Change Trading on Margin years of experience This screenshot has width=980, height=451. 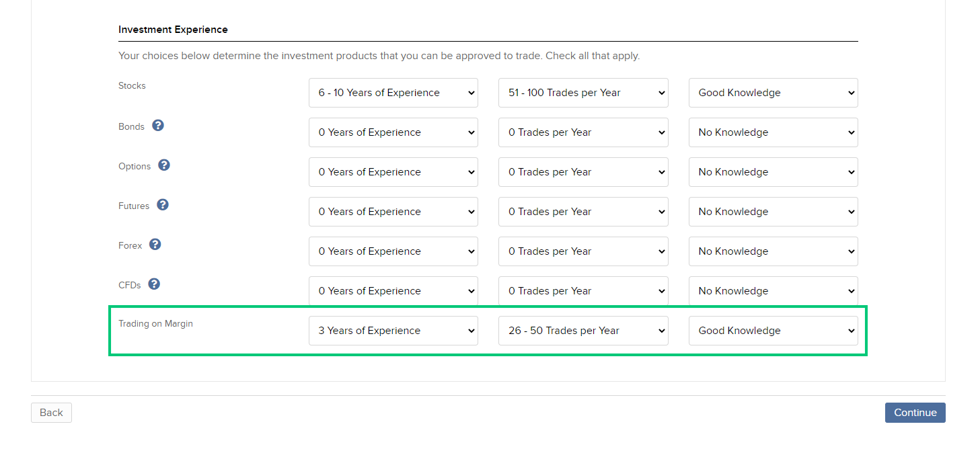[x=393, y=331]
